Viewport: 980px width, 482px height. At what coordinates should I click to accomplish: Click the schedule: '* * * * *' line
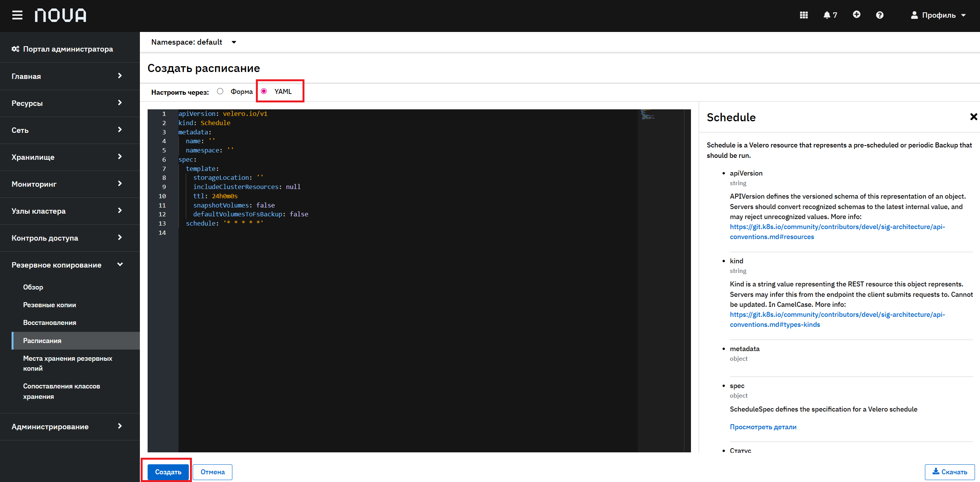[225, 223]
